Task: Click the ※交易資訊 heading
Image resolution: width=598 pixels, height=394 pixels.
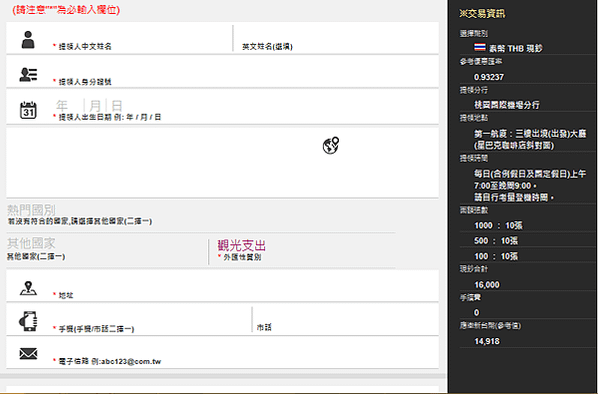Action: [x=482, y=14]
